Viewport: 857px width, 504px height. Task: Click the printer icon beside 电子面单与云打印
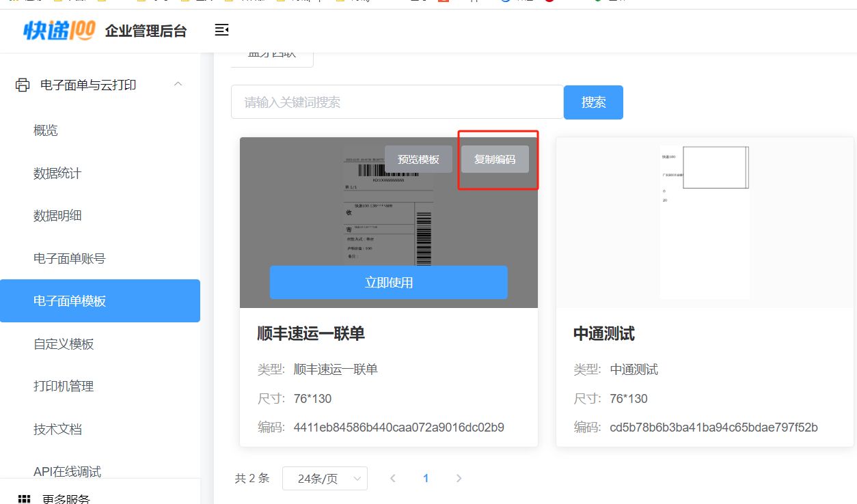[x=23, y=85]
